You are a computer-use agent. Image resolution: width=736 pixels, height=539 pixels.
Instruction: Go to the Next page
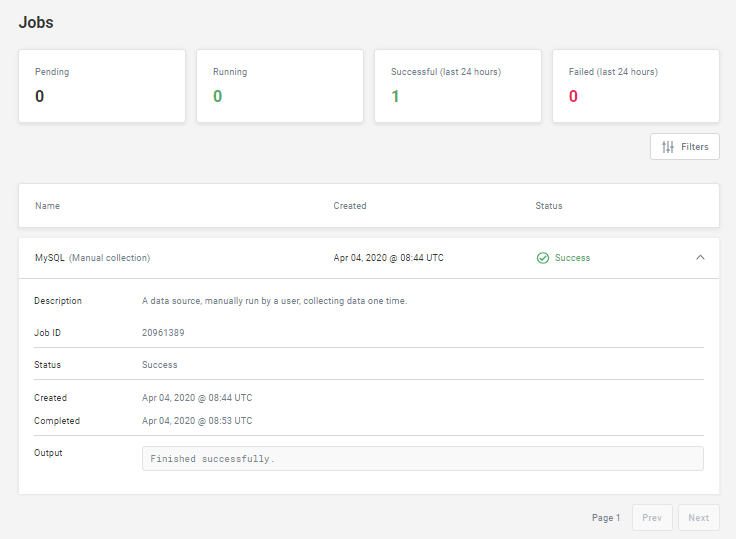tap(698, 518)
